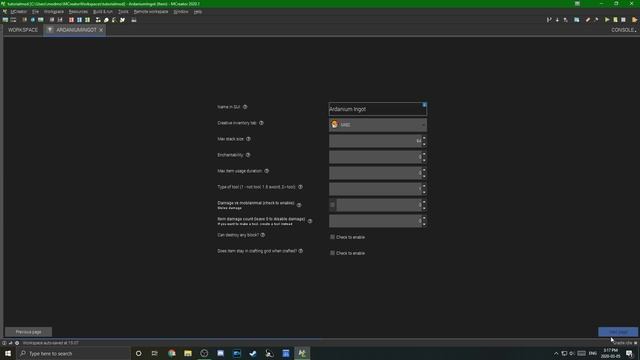Click the Name in GUI text field

click(378, 109)
